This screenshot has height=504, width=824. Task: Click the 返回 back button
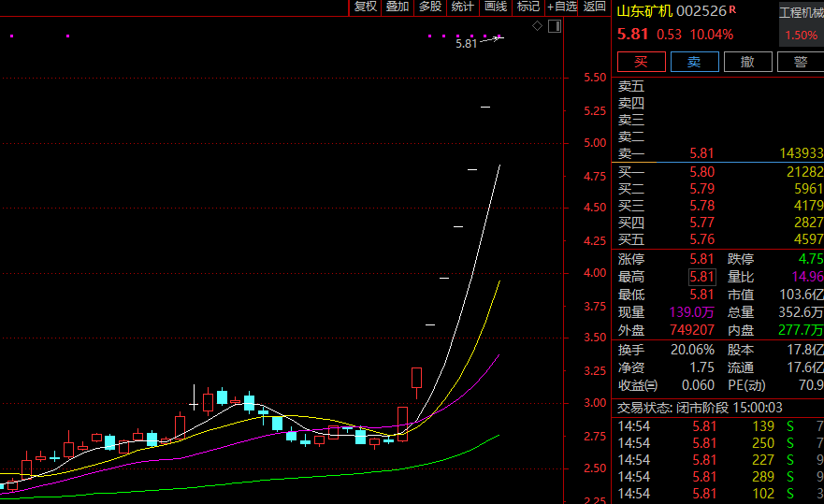(594, 7)
